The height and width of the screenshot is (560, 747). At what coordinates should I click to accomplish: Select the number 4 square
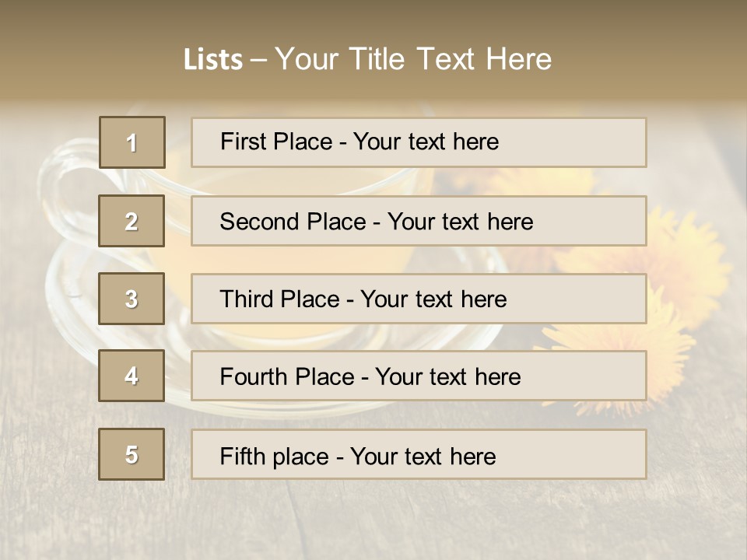pos(132,376)
